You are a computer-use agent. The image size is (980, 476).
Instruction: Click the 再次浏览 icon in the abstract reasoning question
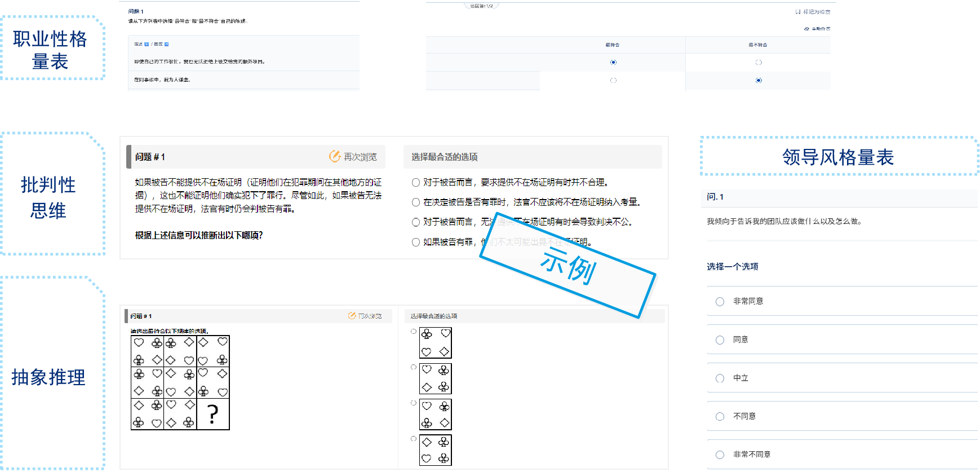point(352,316)
